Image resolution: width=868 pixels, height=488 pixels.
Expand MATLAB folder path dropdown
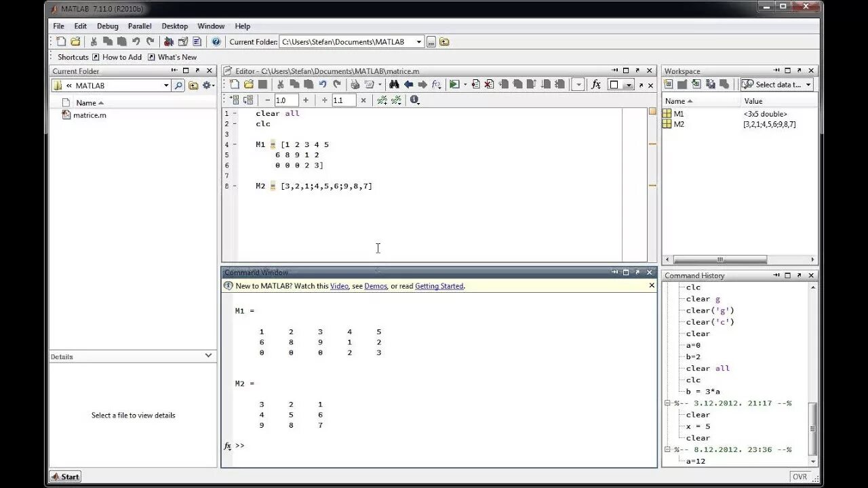tap(165, 85)
